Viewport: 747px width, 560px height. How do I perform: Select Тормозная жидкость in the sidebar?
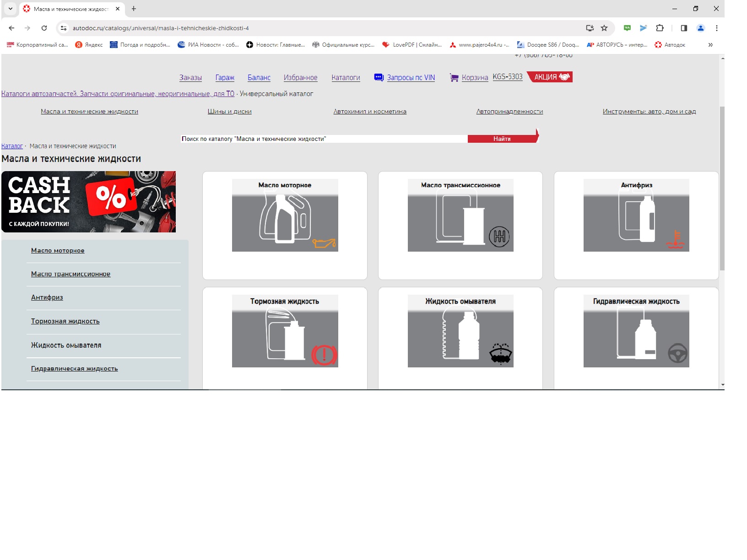tap(65, 321)
